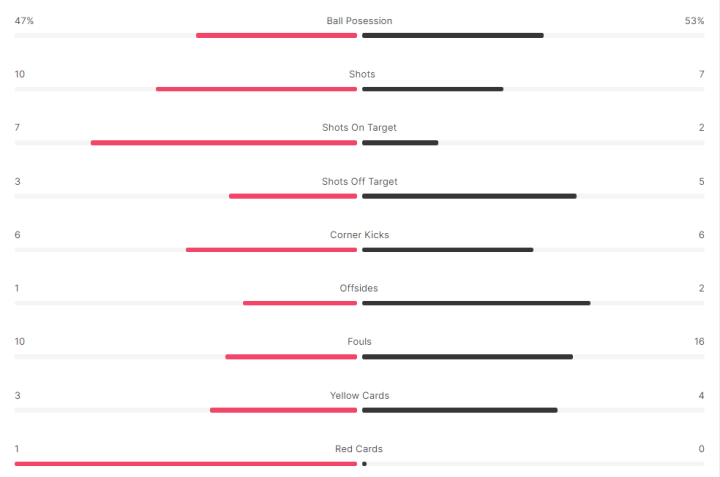The width and height of the screenshot is (720, 477).
Task: Click the dark Shots On Target bar
Action: point(400,143)
